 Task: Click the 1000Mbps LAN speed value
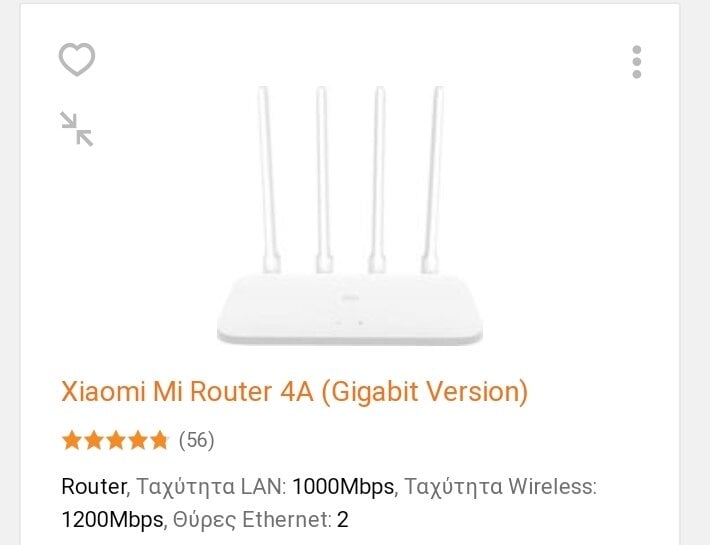click(343, 487)
